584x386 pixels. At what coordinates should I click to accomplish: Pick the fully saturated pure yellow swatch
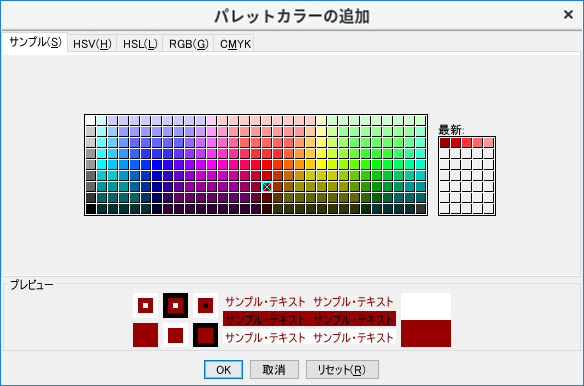tap(322, 164)
